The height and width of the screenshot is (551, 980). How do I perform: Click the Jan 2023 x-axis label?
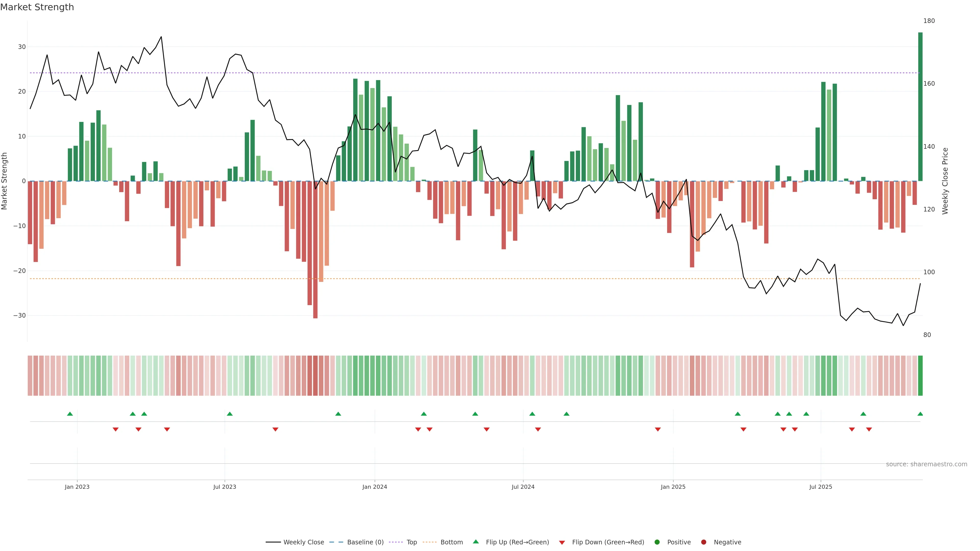tap(77, 487)
